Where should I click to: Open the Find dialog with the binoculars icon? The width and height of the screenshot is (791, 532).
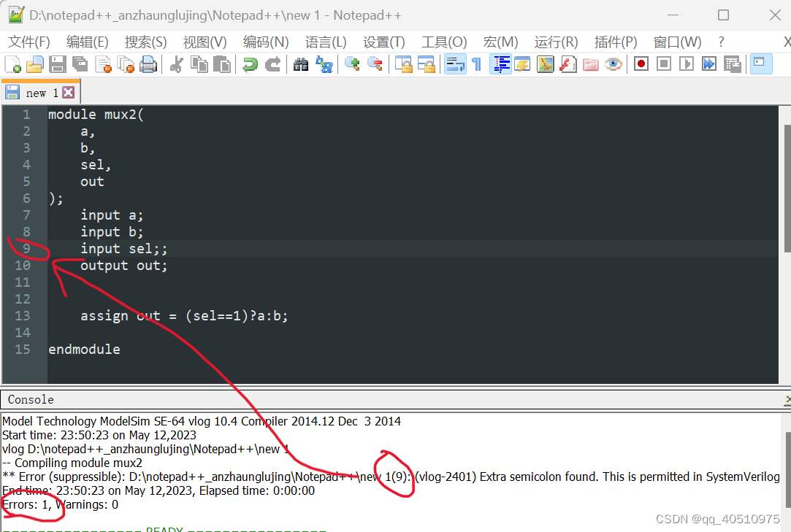pos(300,64)
